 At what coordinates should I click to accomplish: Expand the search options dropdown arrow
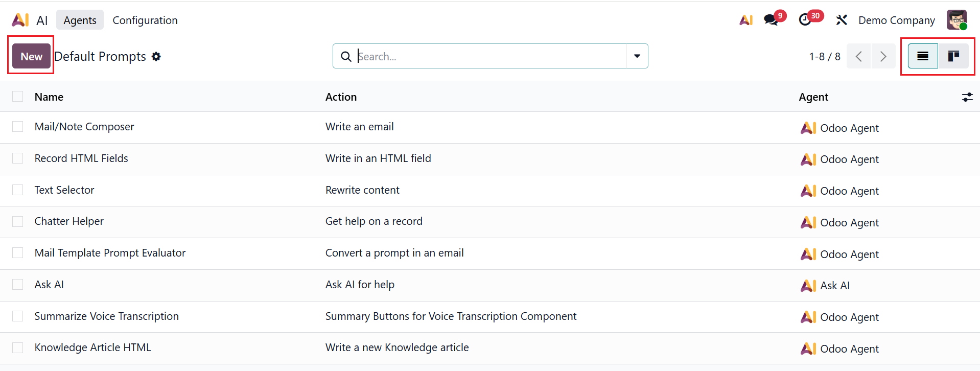click(637, 56)
